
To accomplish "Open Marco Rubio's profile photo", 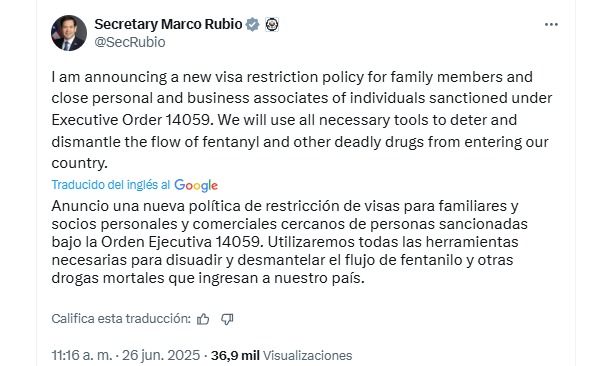I will point(69,33).
